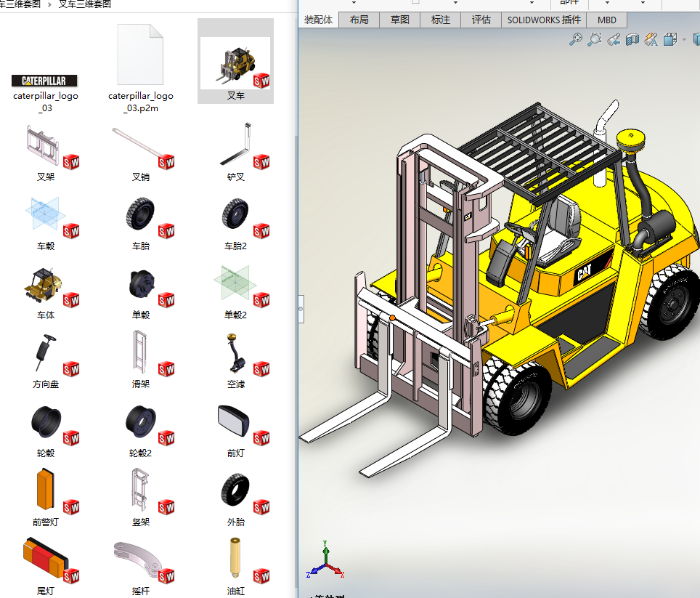Select the caterpillar_logo_03 image file
Image resolution: width=700 pixels, height=598 pixels.
tap(46, 81)
